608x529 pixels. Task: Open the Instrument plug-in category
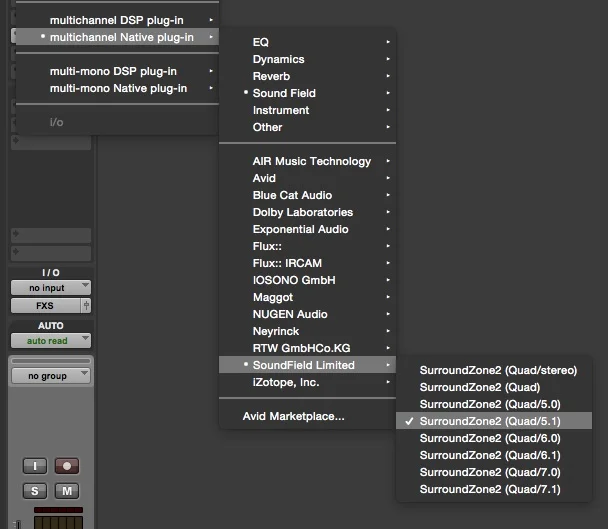tap(307, 110)
